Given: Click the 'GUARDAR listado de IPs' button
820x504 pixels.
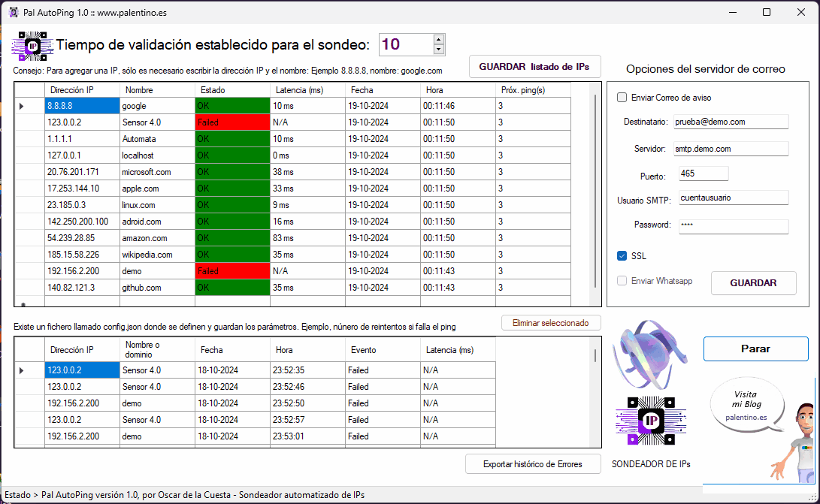Looking at the screenshot, I should (x=534, y=67).
